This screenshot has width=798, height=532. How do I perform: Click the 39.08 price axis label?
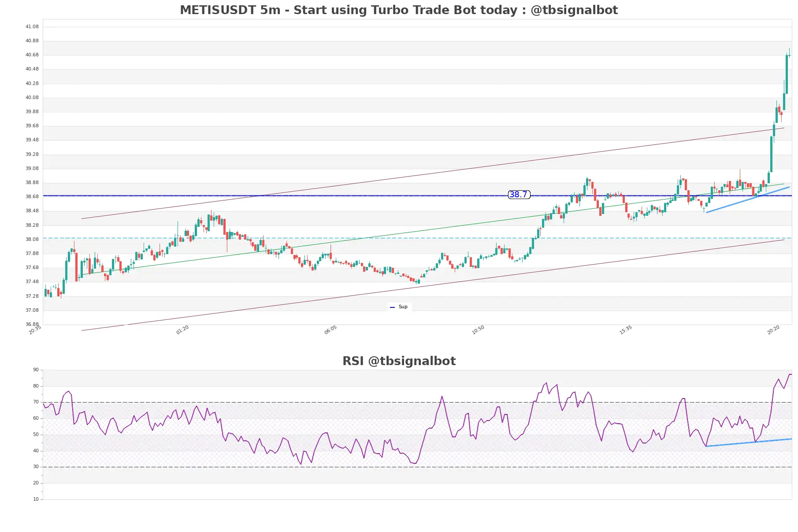pyautogui.click(x=32, y=169)
